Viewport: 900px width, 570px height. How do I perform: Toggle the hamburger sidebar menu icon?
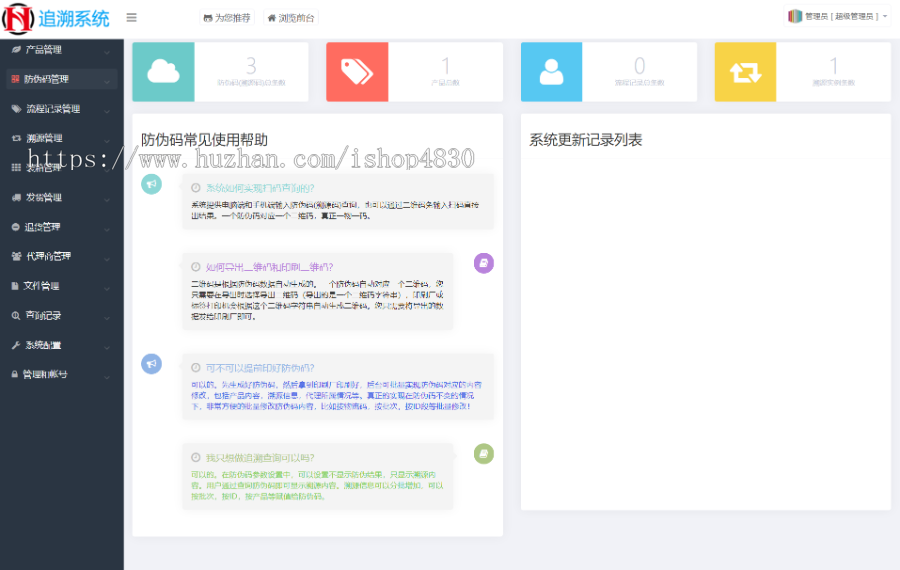click(x=132, y=17)
